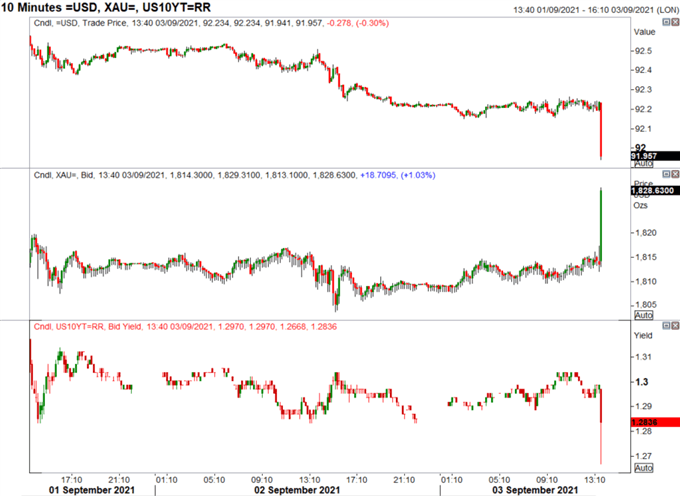Image resolution: width=680 pixels, height=496 pixels.
Task: Select the 'Cndl, XAU=, Bid' legend label
Action: (x=64, y=175)
